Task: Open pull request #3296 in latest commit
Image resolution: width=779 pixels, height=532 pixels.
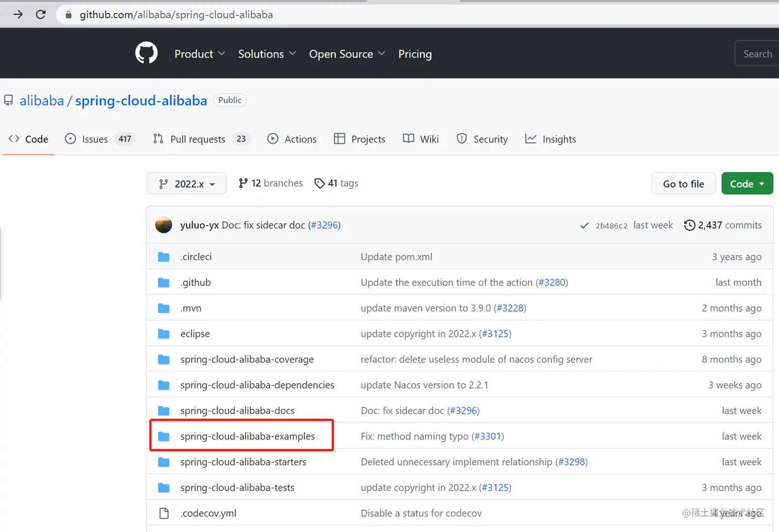Action: [x=325, y=225]
